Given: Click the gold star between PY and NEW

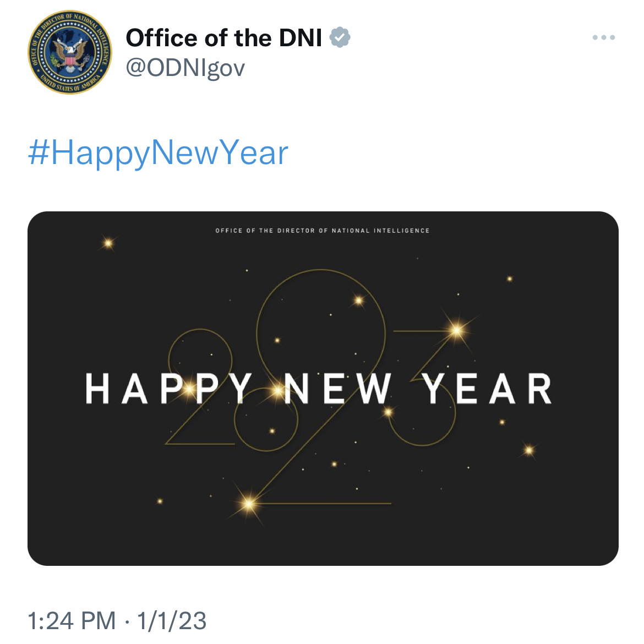Looking at the screenshot, I should point(276,392).
